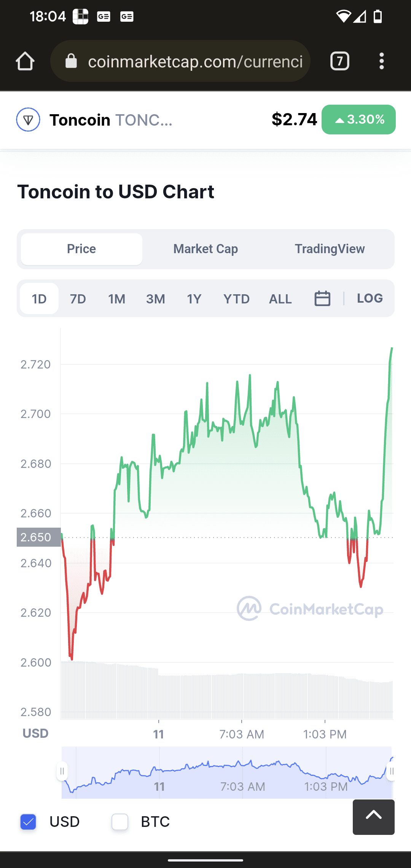This screenshot has width=411, height=868.
Task: Select the 1Y time range
Action: [194, 299]
